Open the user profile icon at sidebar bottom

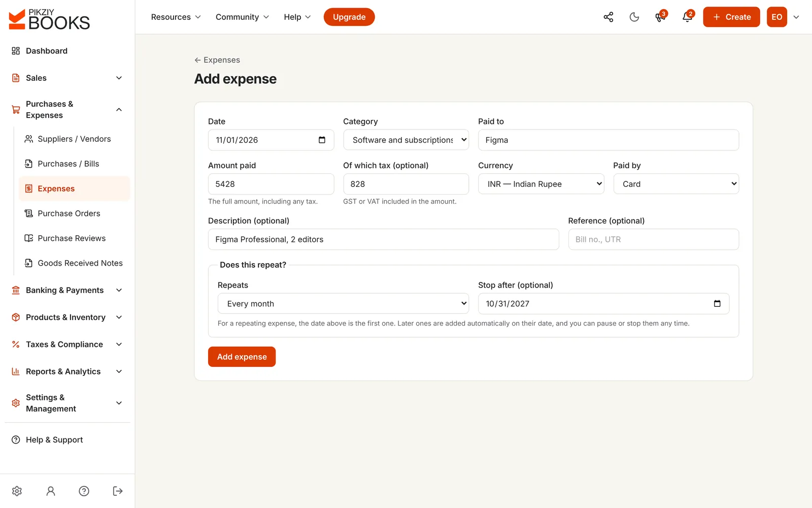pyautogui.click(x=51, y=491)
